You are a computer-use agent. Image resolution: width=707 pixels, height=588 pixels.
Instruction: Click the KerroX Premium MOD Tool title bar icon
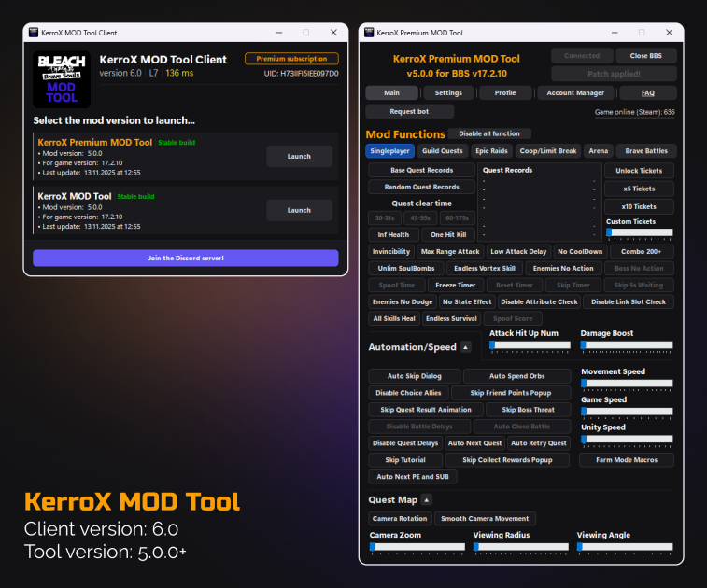[x=369, y=33]
